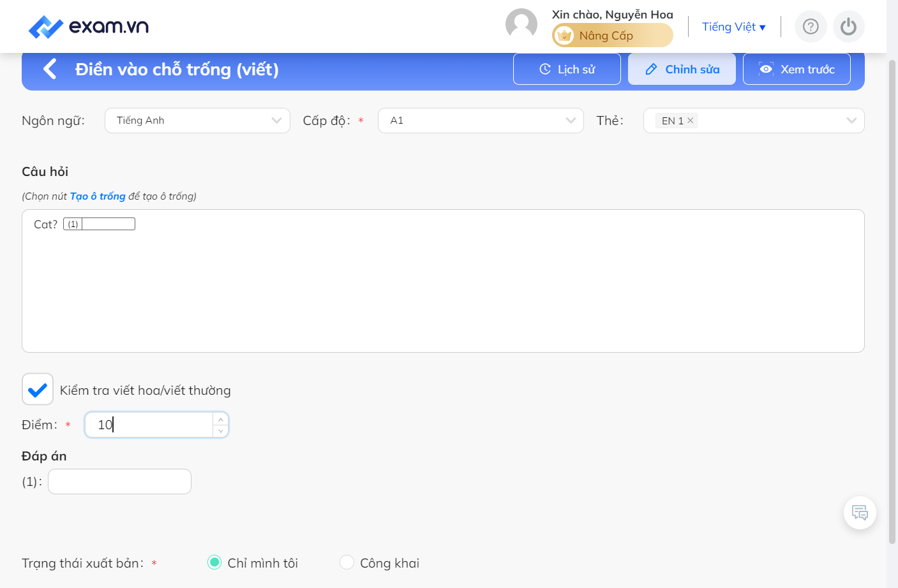Click the Câu hỏi heading
The width and height of the screenshot is (898, 588).
[x=45, y=172]
